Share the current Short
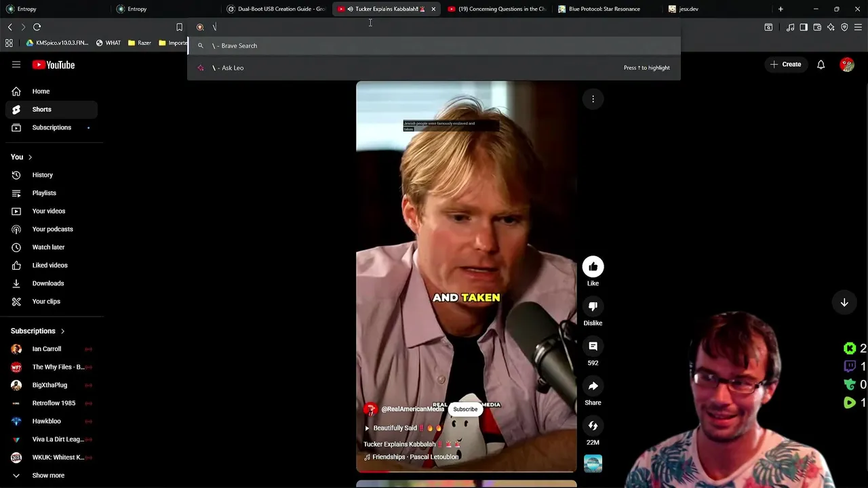Viewport: 868px width, 488px height. [x=593, y=386]
